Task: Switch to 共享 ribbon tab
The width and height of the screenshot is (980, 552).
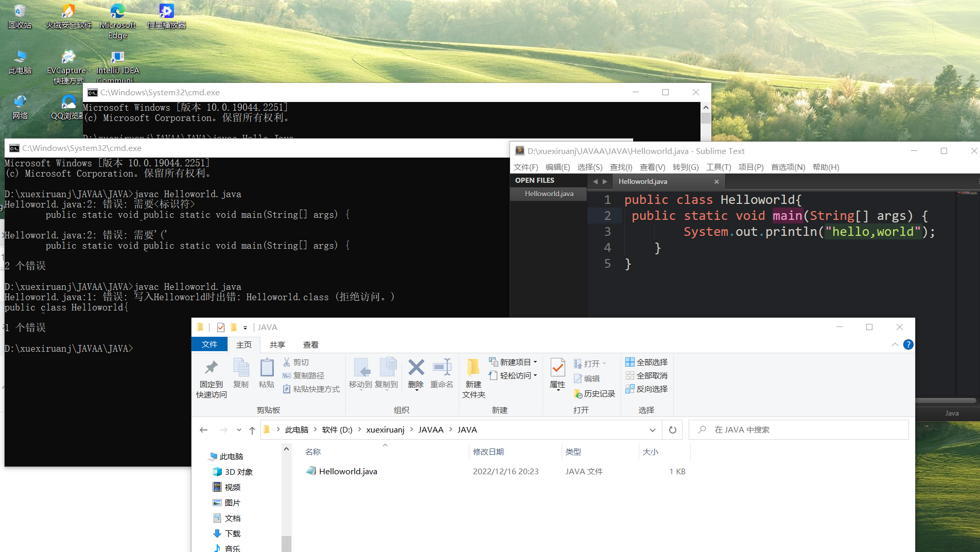Action: 277,344
